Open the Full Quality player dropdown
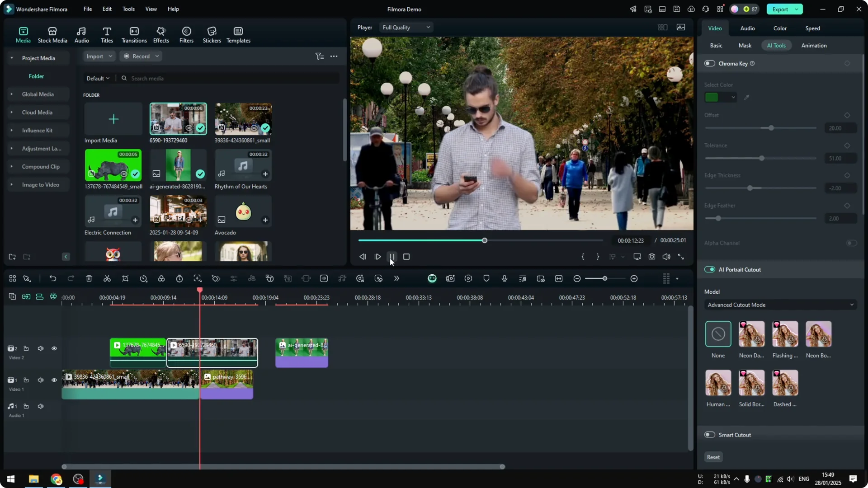The image size is (868, 488). pyautogui.click(x=406, y=27)
